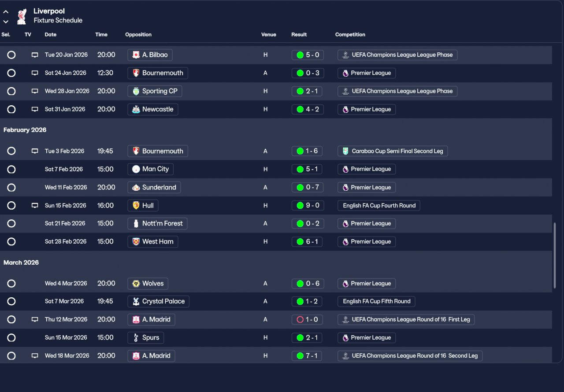
Task: Sort by the Date column header
Action: (51, 34)
